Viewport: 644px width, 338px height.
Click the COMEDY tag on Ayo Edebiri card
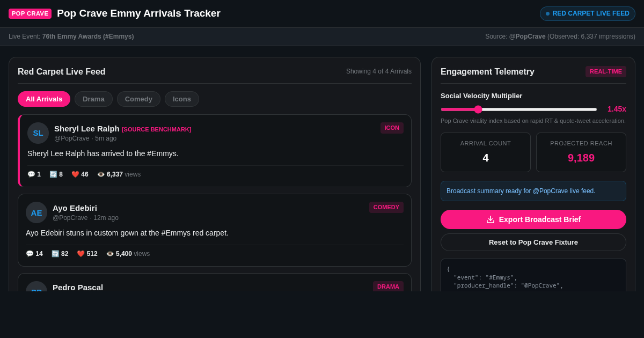click(386, 207)
